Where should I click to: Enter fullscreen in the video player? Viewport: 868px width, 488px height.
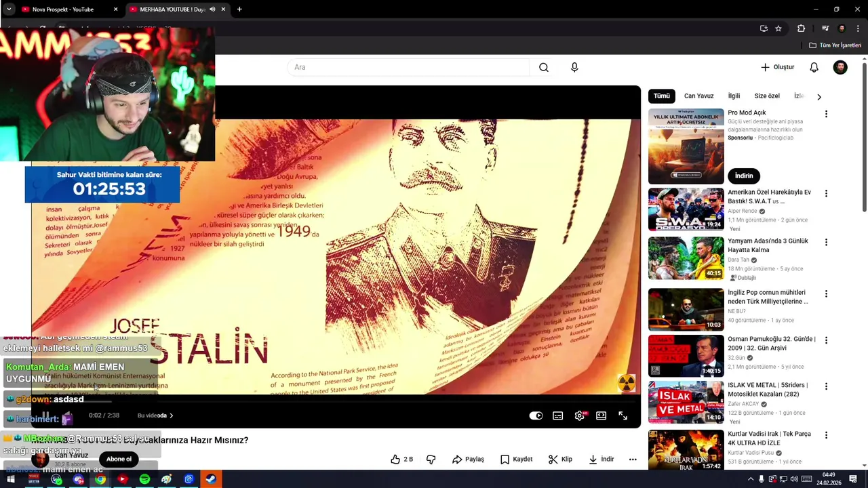(623, 415)
